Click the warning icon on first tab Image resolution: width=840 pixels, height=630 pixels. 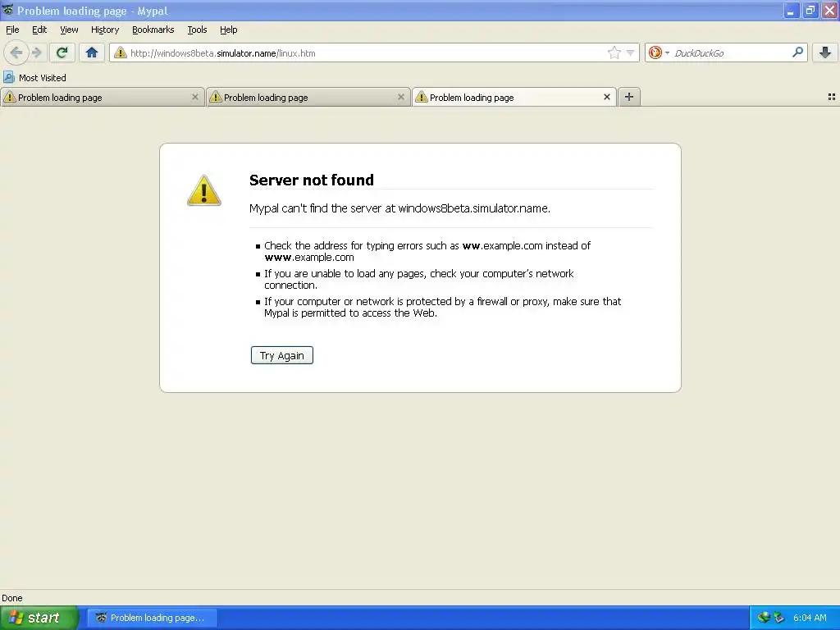[x=9, y=97]
